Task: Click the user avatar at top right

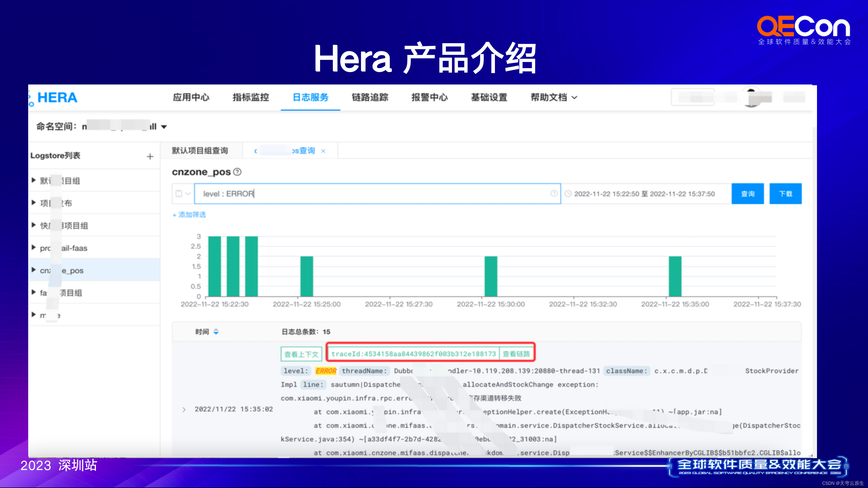Action: point(751,97)
